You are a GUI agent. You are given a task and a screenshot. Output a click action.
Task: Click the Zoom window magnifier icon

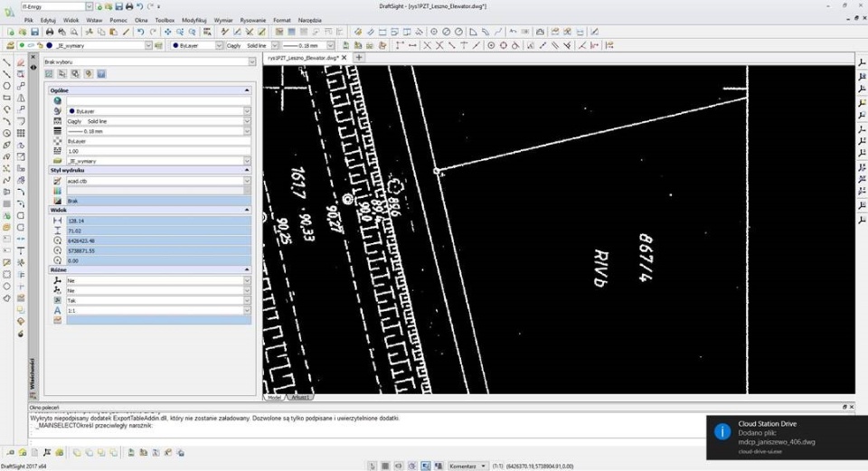[x=180, y=33]
